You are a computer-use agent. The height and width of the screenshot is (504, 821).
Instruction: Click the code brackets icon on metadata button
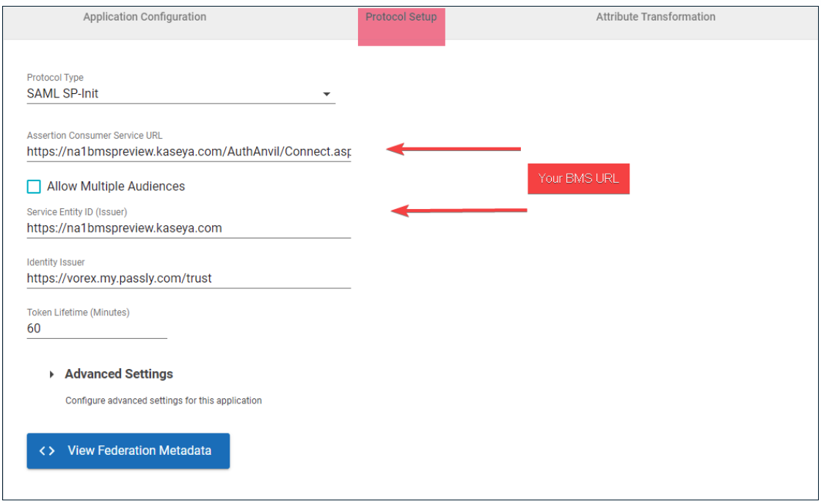coord(47,450)
